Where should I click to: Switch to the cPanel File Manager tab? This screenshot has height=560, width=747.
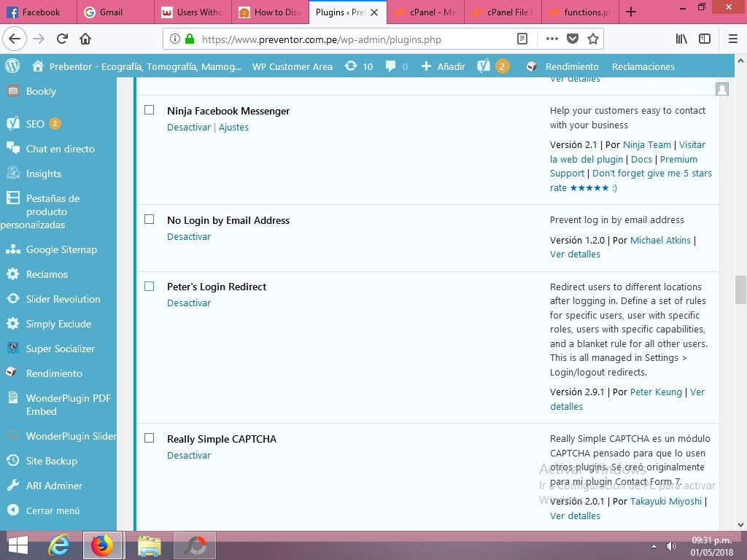tap(502, 12)
